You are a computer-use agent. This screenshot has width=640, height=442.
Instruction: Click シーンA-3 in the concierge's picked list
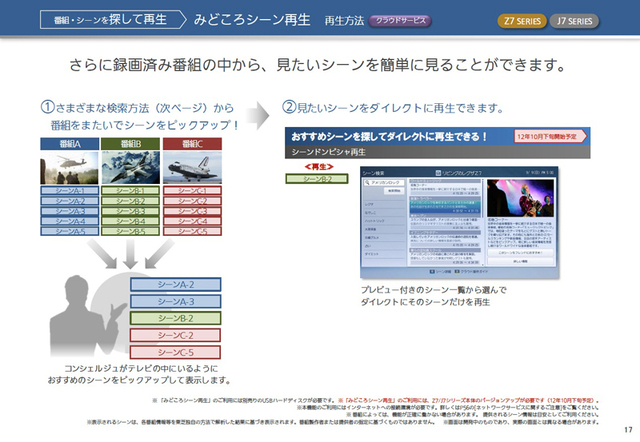coord(176,302)
